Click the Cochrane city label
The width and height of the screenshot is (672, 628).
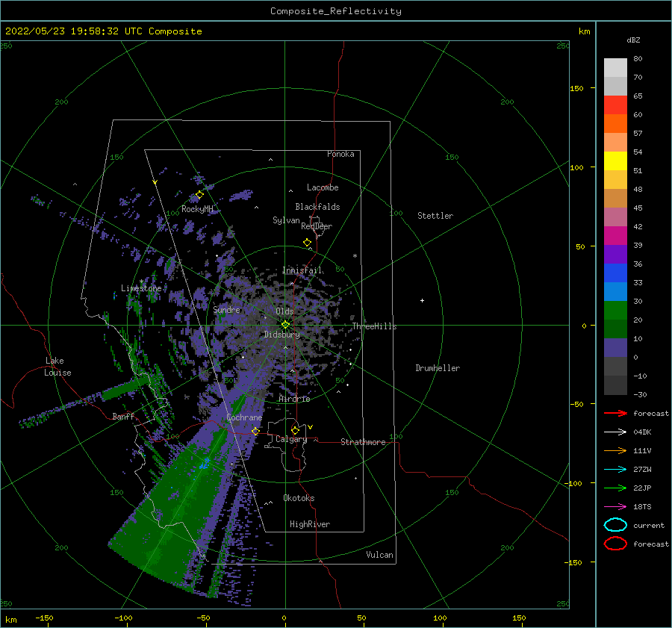coord(244,417)
